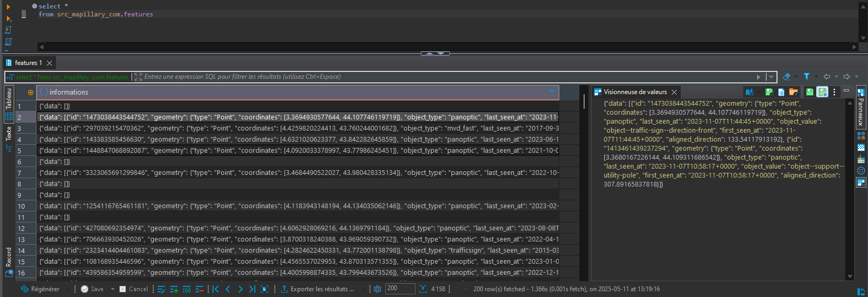Image resolution: width=868 pixels, height=297 pixels.
Task: Open the value viewer three-dot menu
Action: tap(834, 92)
